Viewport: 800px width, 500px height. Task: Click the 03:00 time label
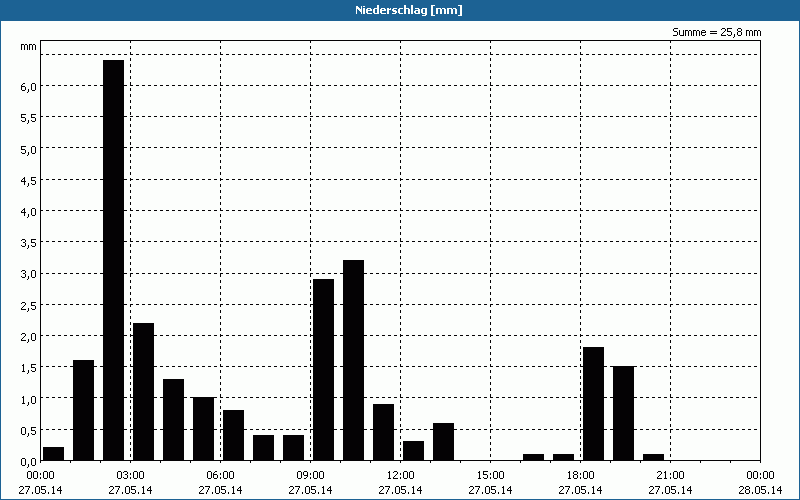point(131,476)
